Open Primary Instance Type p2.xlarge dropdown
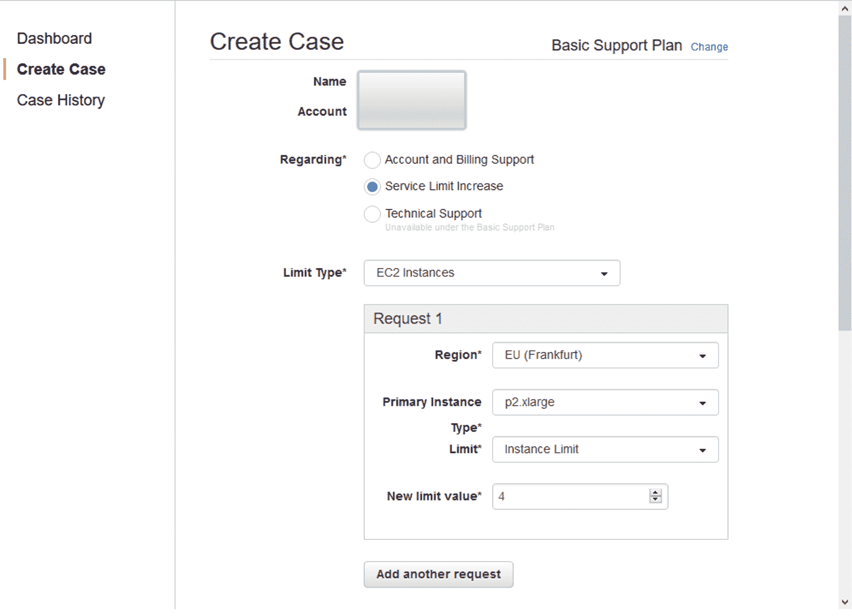Screen dimensions: 852x616 (605, 402)
